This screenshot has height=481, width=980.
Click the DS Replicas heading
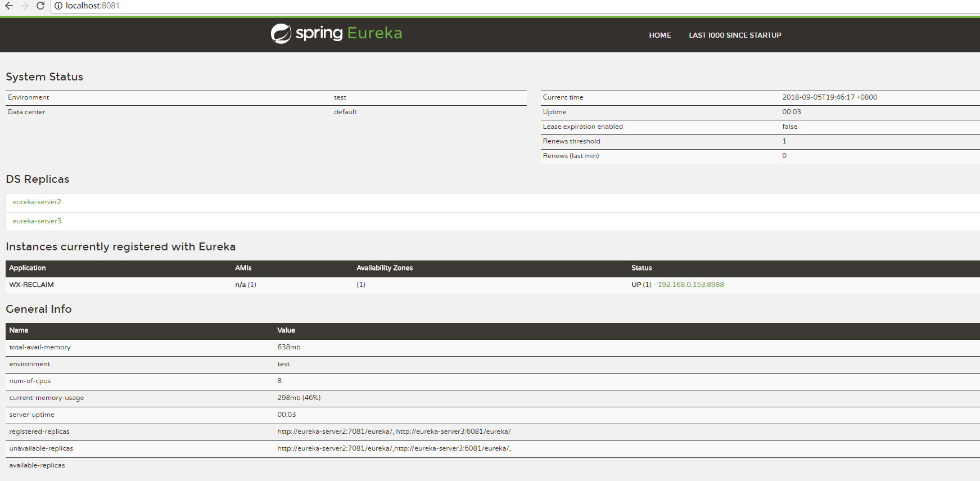coord(37,179)
